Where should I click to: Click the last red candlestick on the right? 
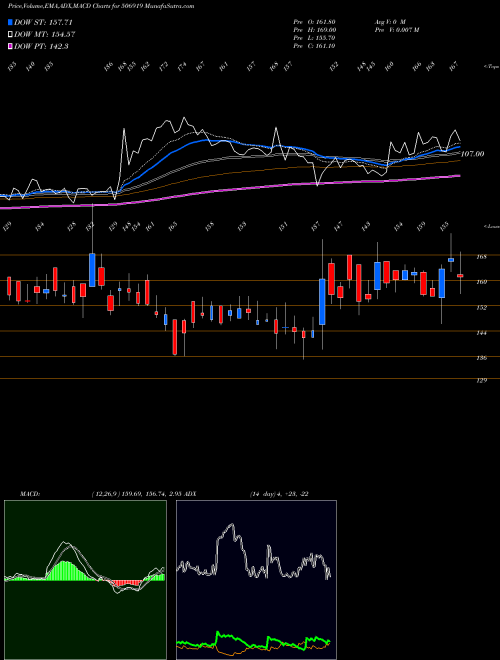pos(460,276)
